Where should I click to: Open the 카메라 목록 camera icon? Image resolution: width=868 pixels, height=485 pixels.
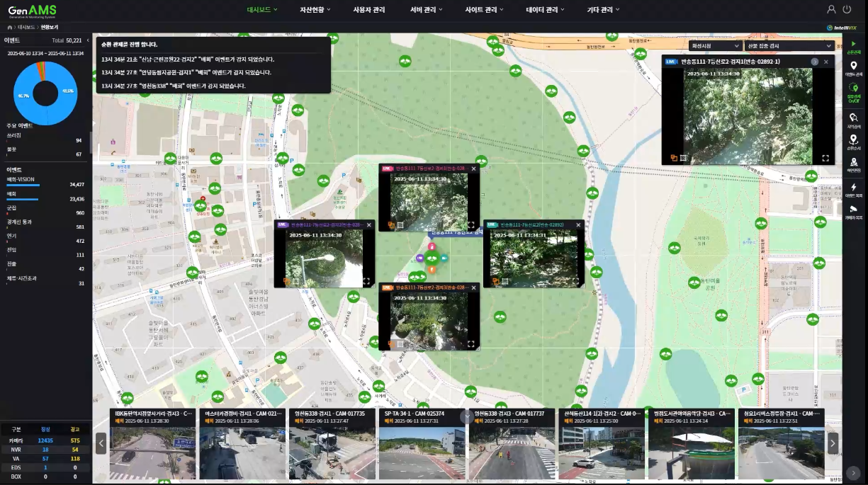pos(853,211)
